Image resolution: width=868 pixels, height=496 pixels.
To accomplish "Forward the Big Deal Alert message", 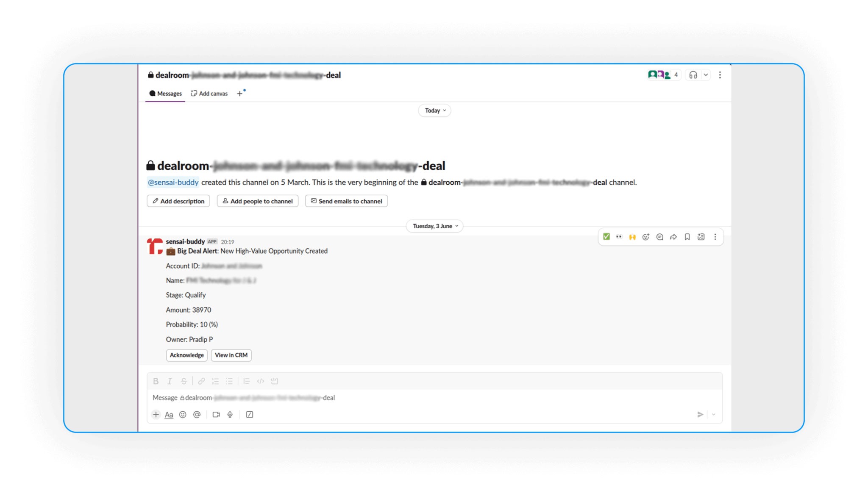I will click(x=673, y=237).
